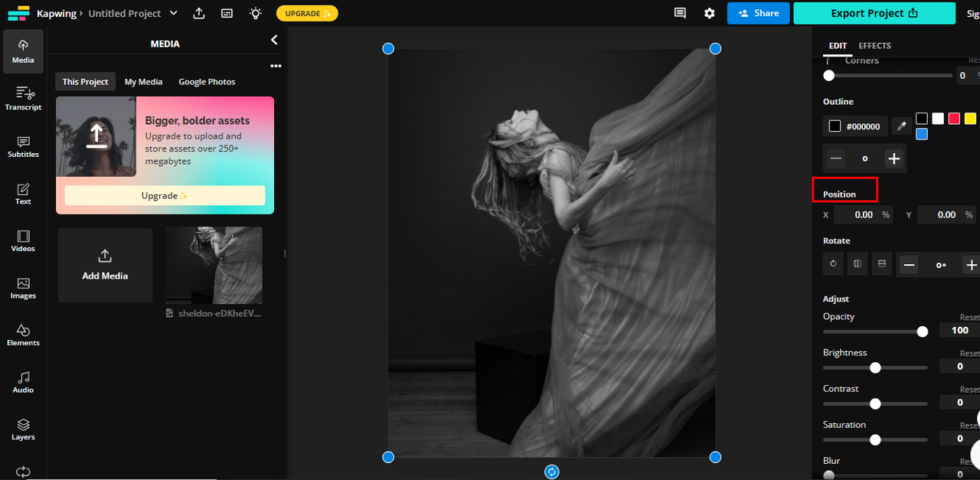Click the blue Share button
This screenshot has width=980, height=480.
758,13
